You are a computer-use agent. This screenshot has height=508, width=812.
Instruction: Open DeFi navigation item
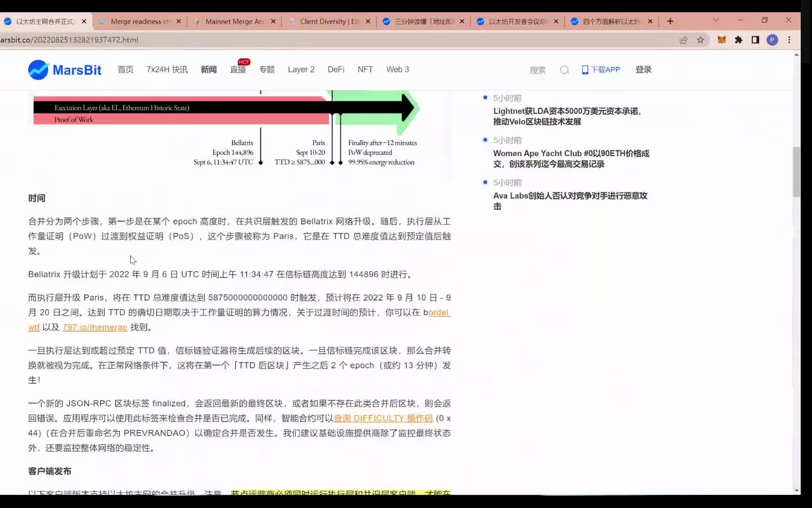[336, 70]
